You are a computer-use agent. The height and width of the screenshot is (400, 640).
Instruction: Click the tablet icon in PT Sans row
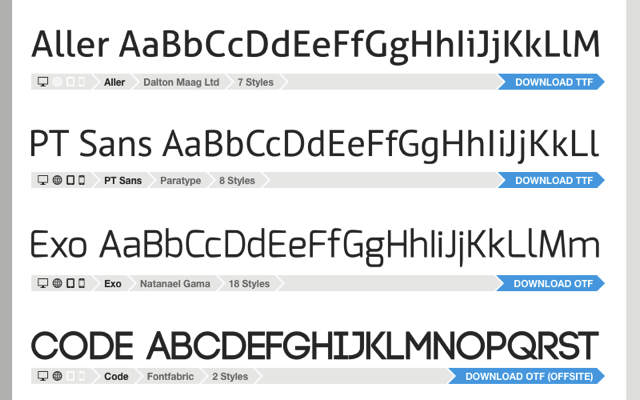(71, 180)
